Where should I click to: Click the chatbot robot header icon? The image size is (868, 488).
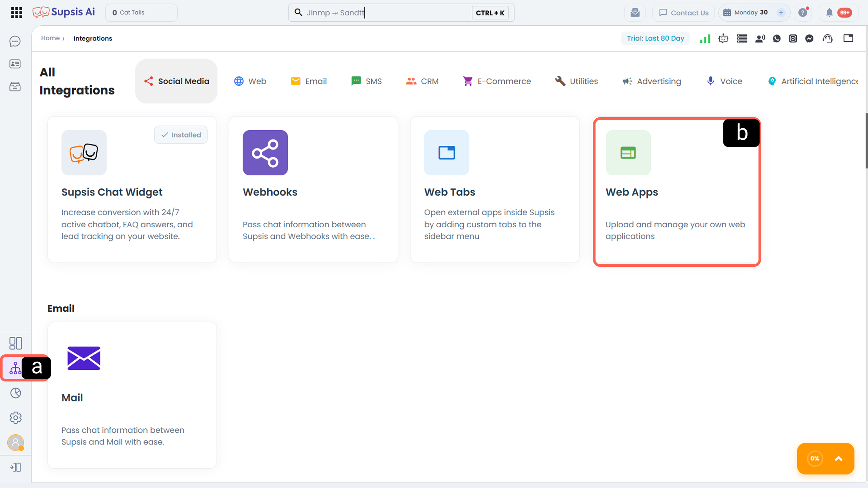723,38
